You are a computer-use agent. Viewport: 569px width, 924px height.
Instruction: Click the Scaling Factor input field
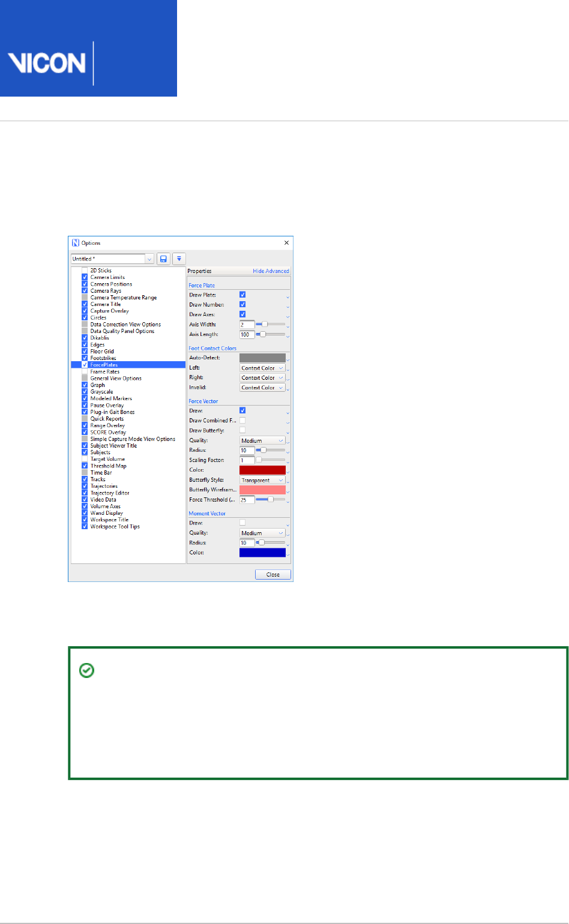click(247, 460)
